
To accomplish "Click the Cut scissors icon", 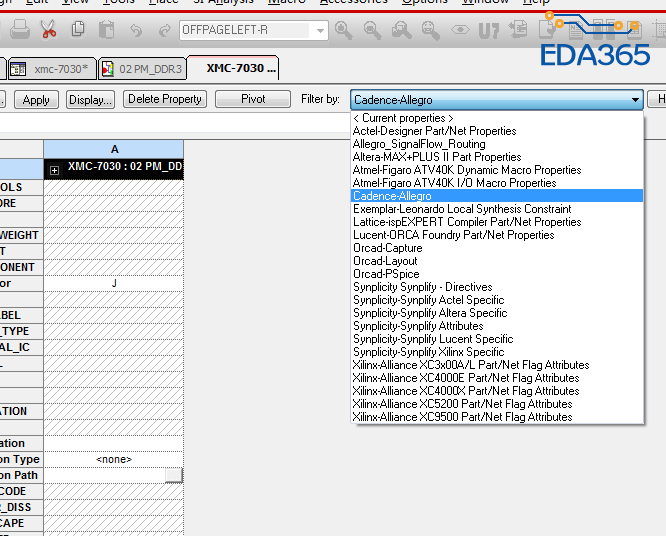I will coord(48,30).
